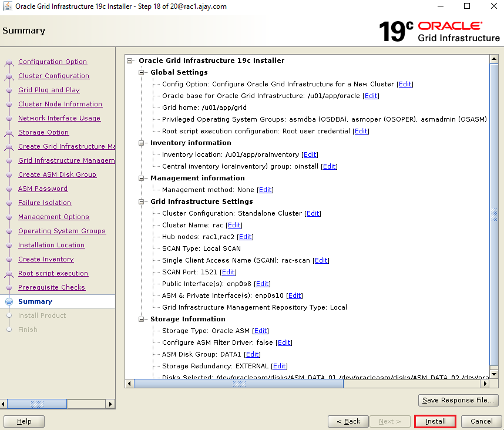Maximize the installer window
Viewport: 504px width, 430px height.
click(467, 6)
